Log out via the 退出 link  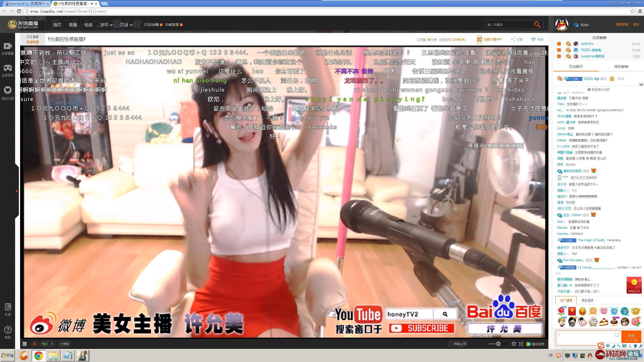(x=636, y=24)
